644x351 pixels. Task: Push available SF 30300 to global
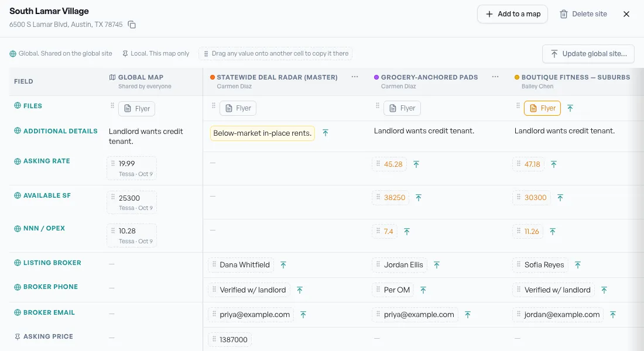[560, 198]
